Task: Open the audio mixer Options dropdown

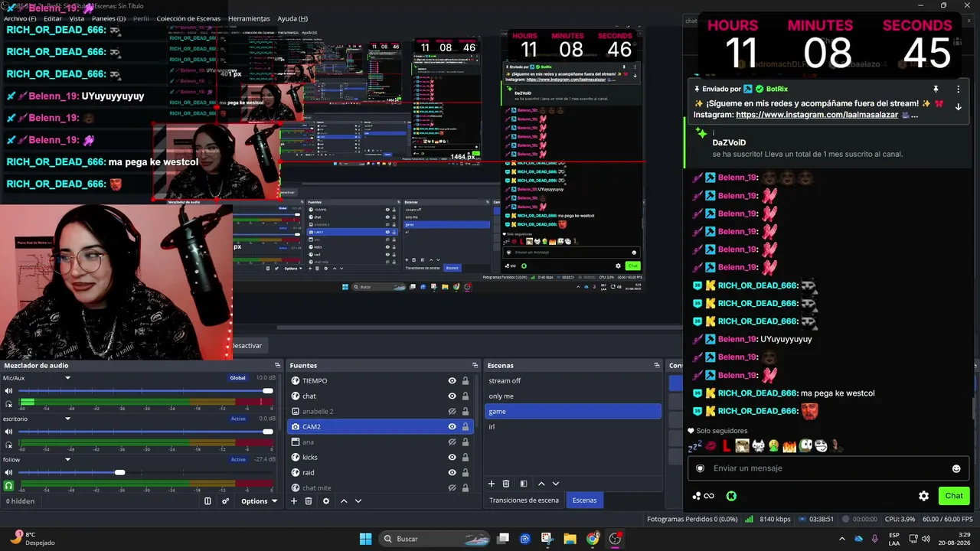Action: [x=259, y=501]
